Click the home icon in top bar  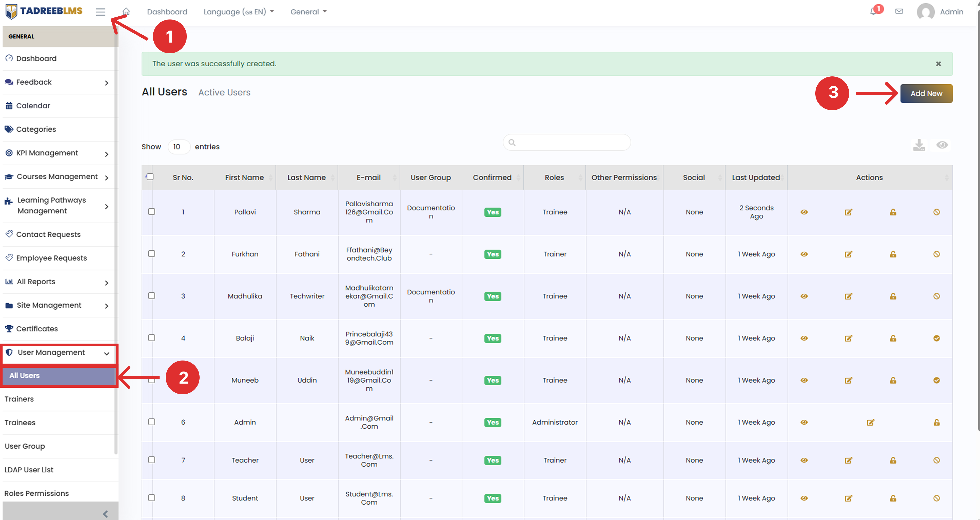point(126,11)
